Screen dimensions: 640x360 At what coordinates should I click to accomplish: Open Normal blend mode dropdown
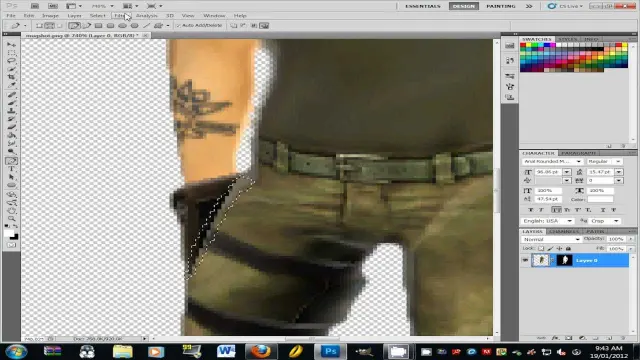click(551, 239)
